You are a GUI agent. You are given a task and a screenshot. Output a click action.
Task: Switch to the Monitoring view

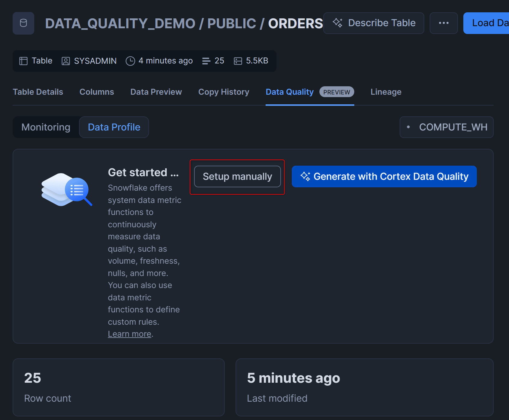(x=46, y=127)
